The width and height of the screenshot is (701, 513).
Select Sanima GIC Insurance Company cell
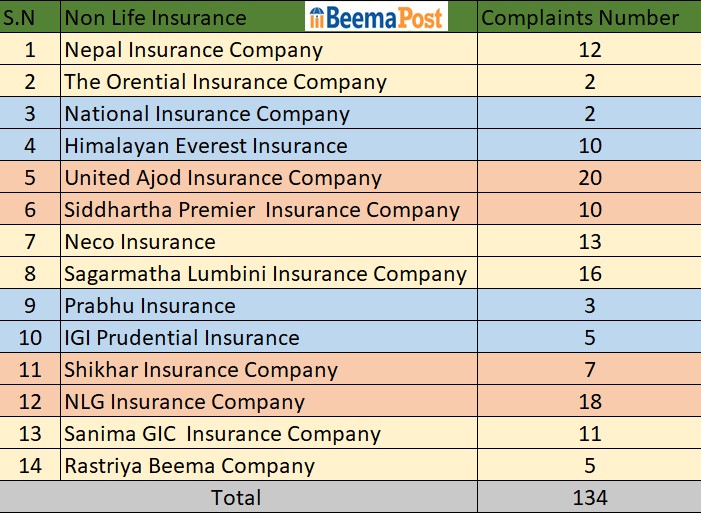222,434
